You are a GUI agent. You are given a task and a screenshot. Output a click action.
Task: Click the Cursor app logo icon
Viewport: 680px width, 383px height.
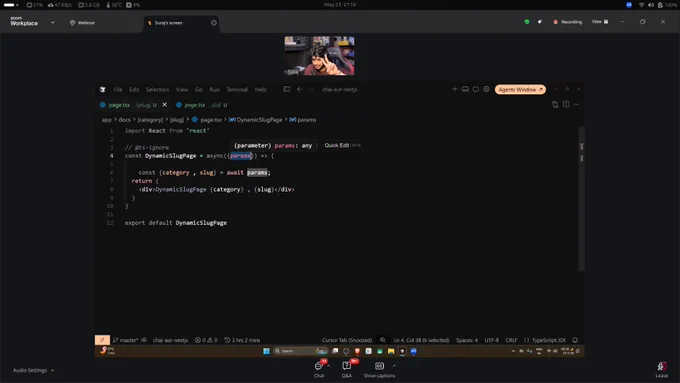tap(103, 89)
